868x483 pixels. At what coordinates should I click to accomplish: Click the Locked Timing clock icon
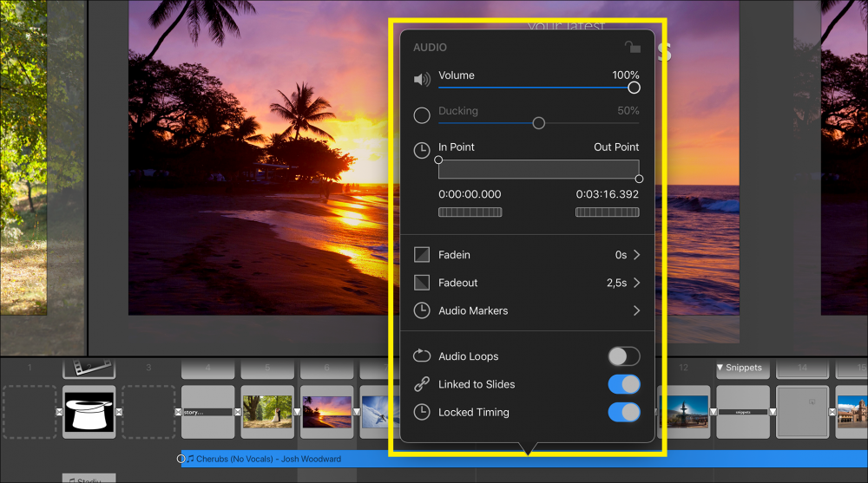click(422, 412)
